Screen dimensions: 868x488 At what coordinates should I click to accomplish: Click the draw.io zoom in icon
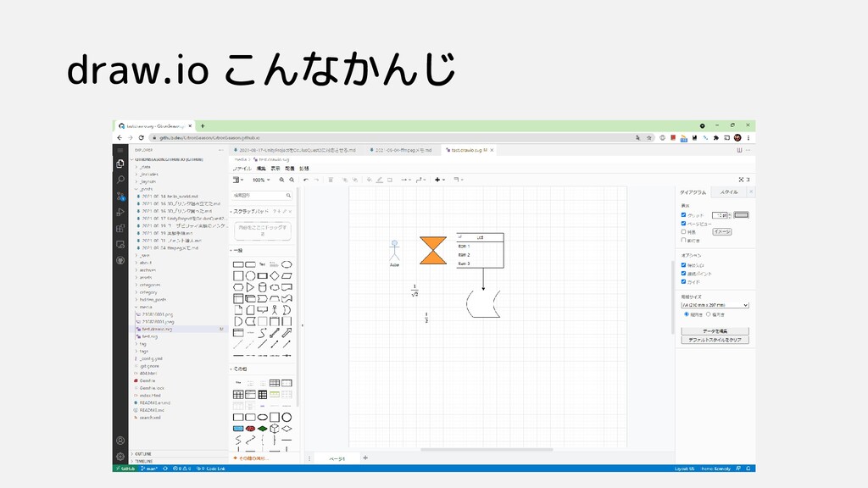[x=281, y=180]
